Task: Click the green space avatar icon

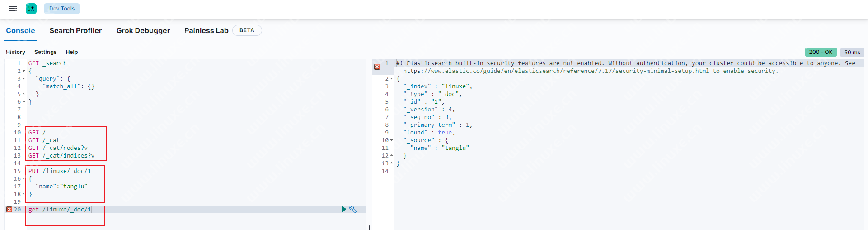Action: point(31,9)
